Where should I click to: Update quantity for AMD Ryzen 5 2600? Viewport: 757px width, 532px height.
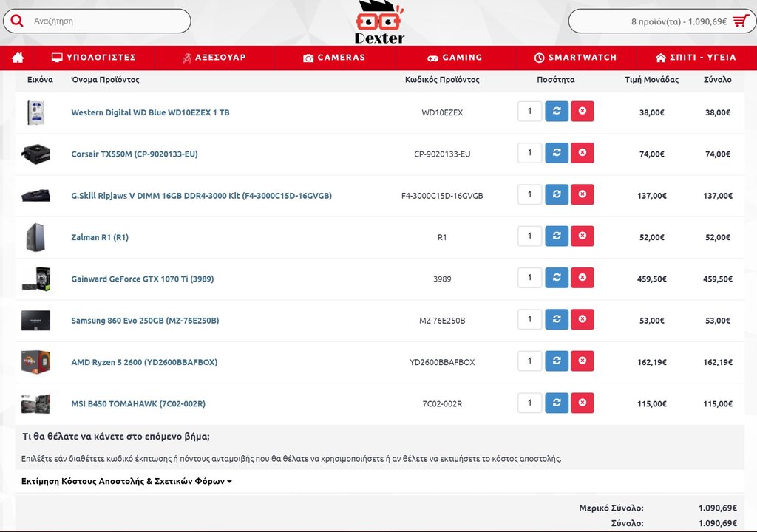(x=557, y=361)
